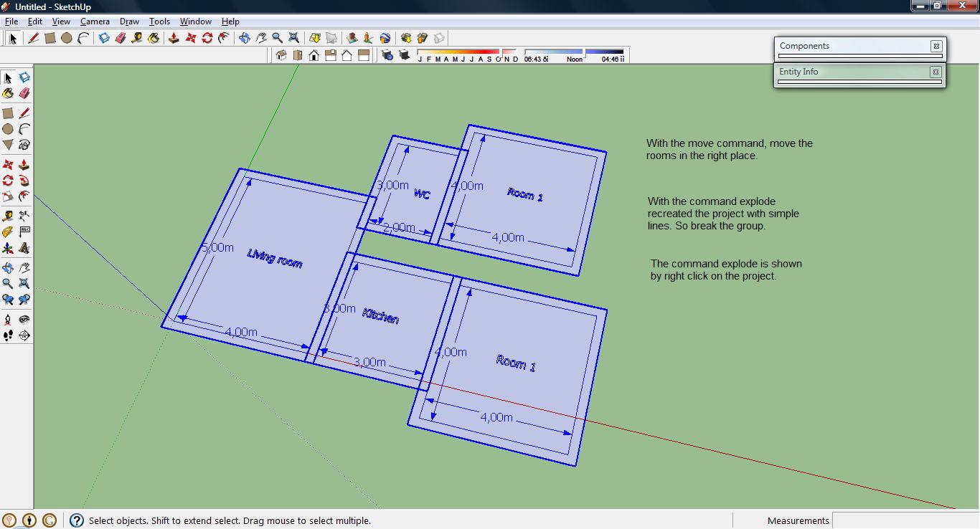Click the Help question mark in status bar
980x529 pixels.
75,520
